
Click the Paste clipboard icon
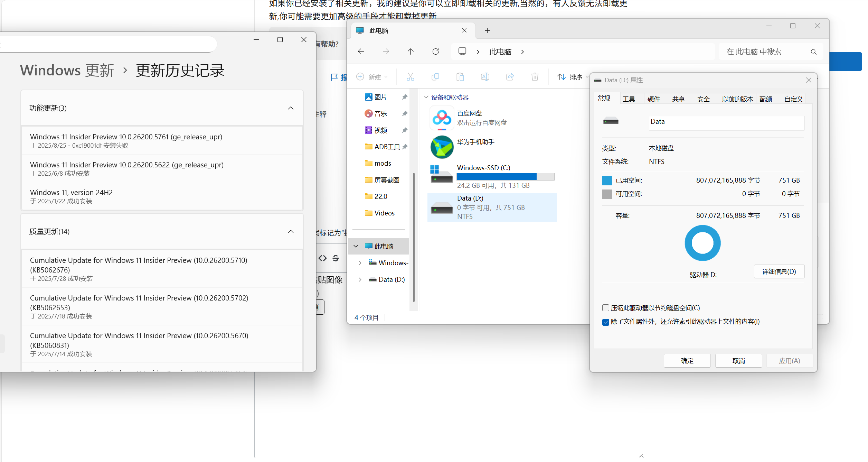(x=460, y=77)
